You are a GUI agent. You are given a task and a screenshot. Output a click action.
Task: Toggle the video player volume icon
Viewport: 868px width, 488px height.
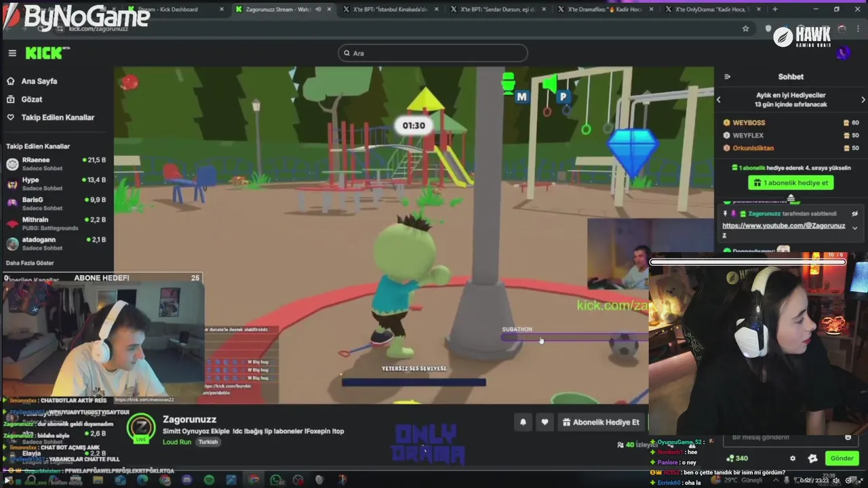(836, 481)
